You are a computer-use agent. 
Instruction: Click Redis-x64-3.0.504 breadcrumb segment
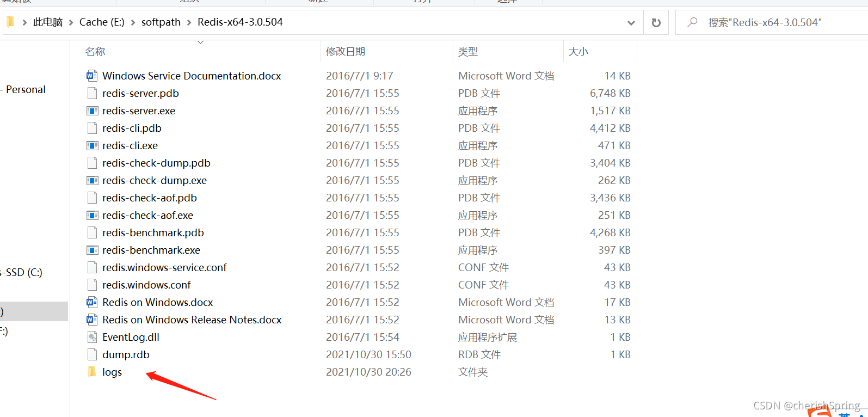click(240, 22)
